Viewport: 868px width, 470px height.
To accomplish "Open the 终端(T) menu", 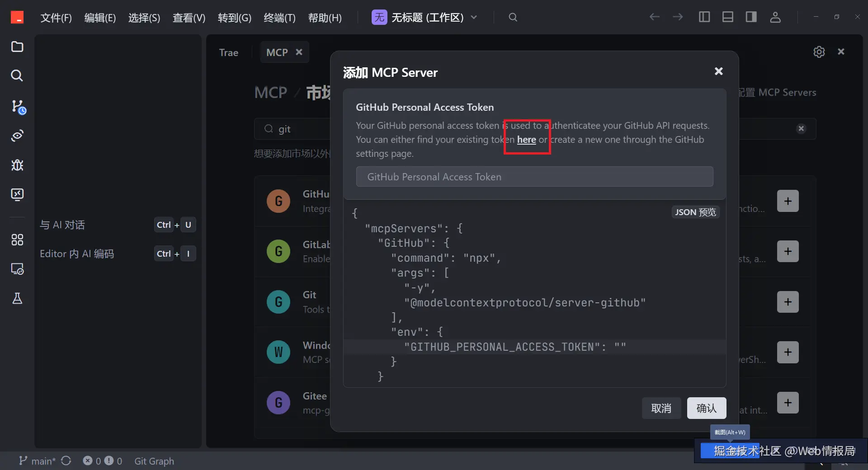I will pyautogui.click(x=279, y=18).
